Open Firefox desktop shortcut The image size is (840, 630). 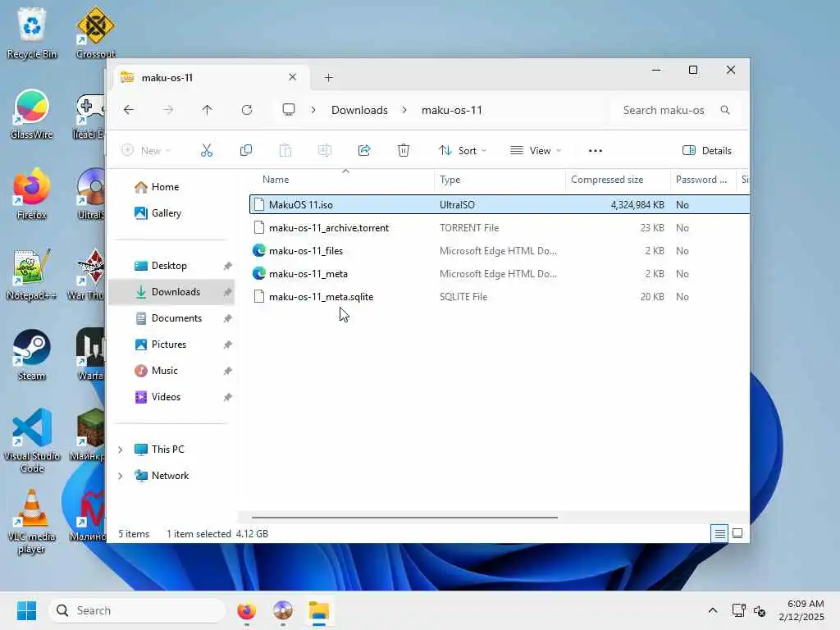point(32,194)
